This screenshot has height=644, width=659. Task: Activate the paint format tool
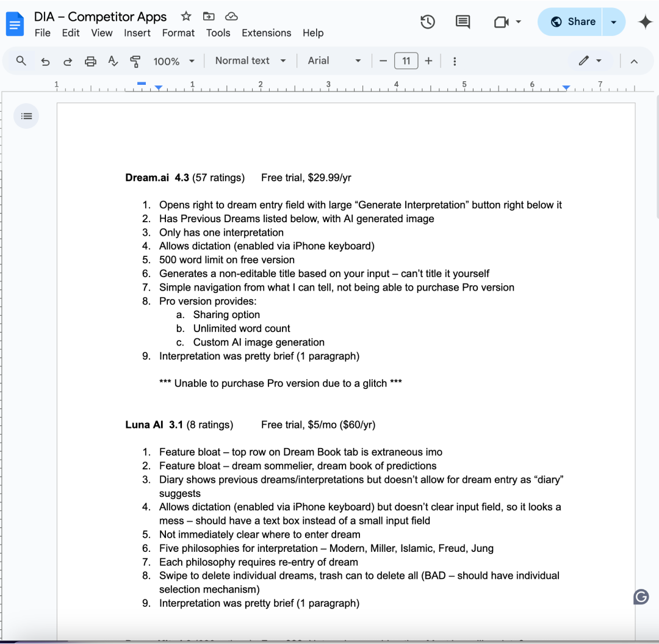tap(135, 62)
